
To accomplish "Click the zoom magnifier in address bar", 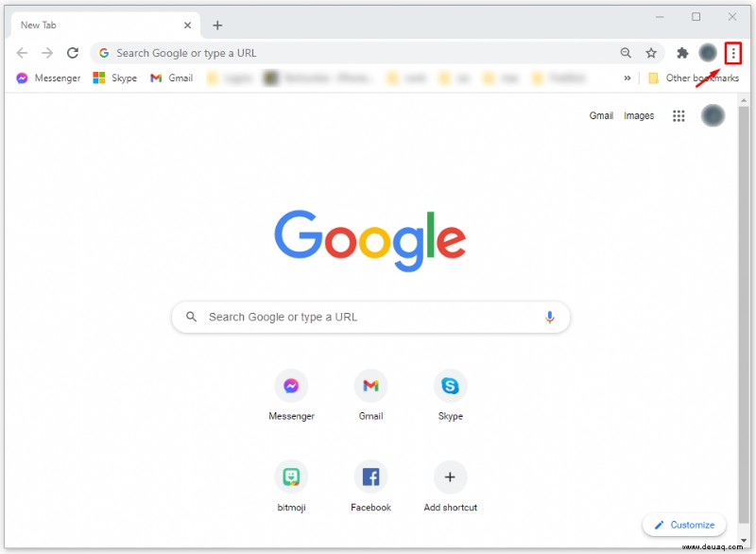I will pyautogui.click(x=626, y=53).
